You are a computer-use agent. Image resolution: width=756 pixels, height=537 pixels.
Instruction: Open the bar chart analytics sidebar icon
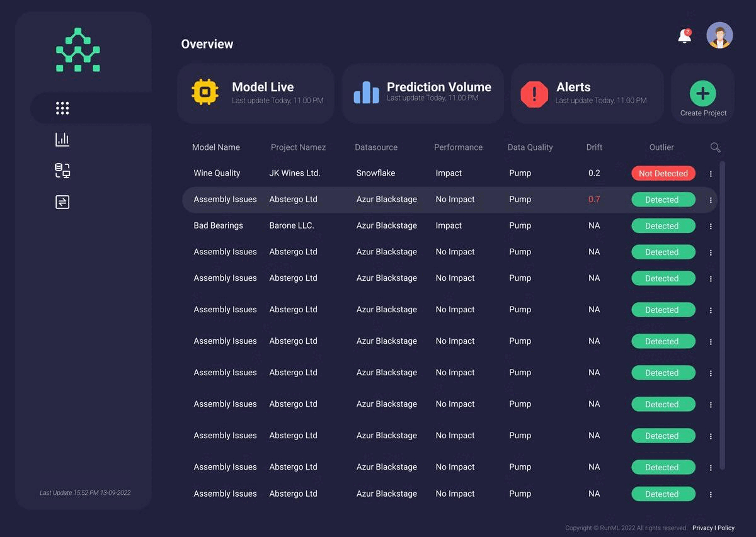[62, 140]
